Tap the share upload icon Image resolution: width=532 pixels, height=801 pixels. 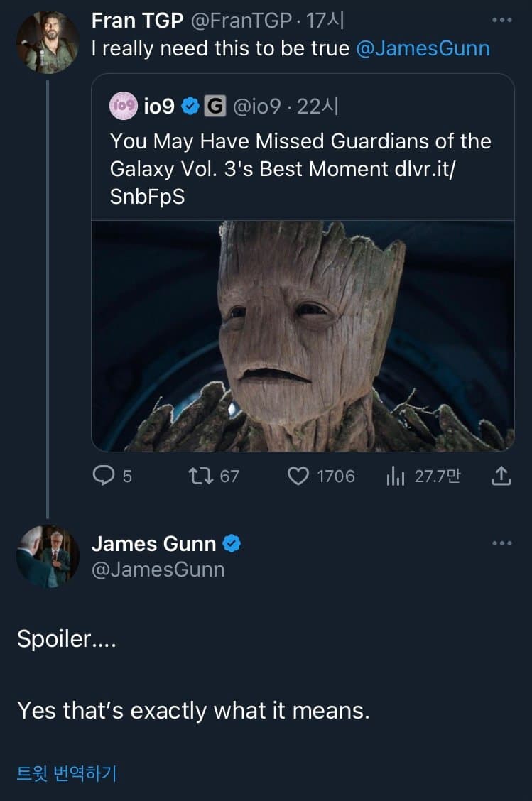coord(501,475)
